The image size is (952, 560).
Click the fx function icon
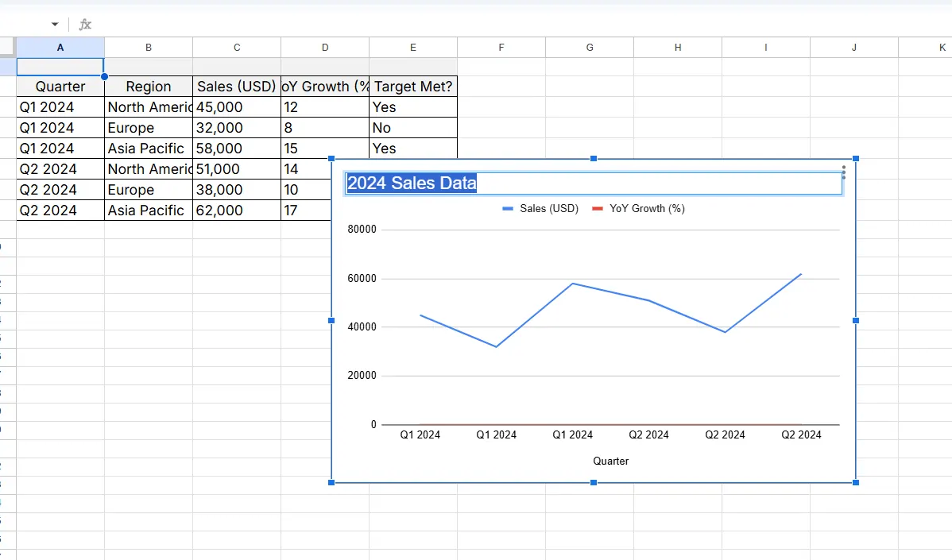85,25
